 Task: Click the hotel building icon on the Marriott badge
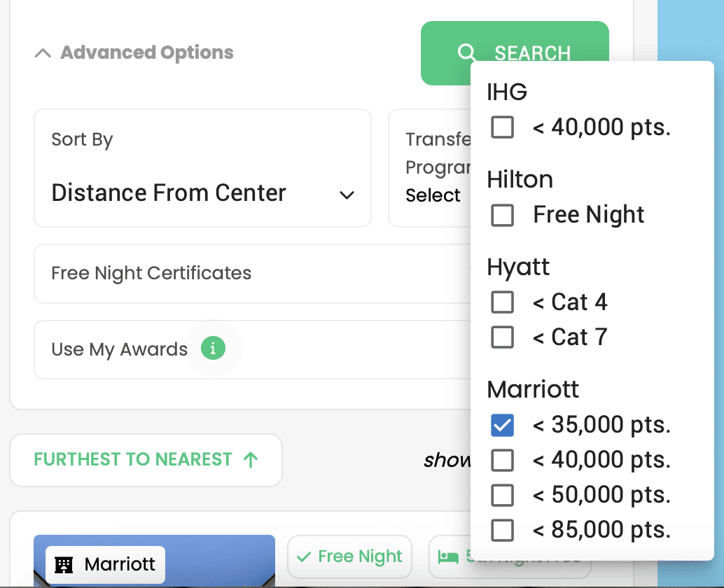[64, 564]
